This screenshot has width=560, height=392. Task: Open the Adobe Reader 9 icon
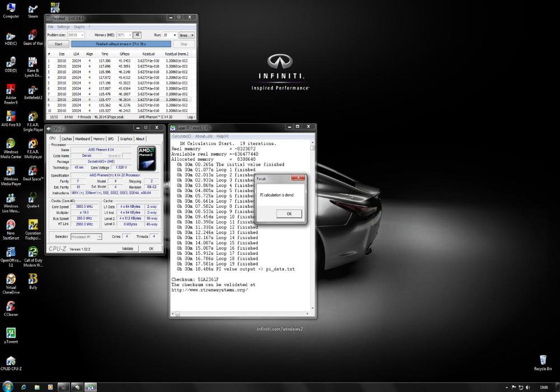(x=11, y=94)
